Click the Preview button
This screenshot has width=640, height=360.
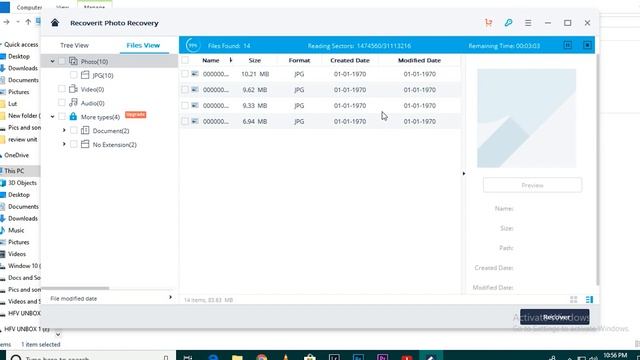pyautogui.click(x=532, y=185)
